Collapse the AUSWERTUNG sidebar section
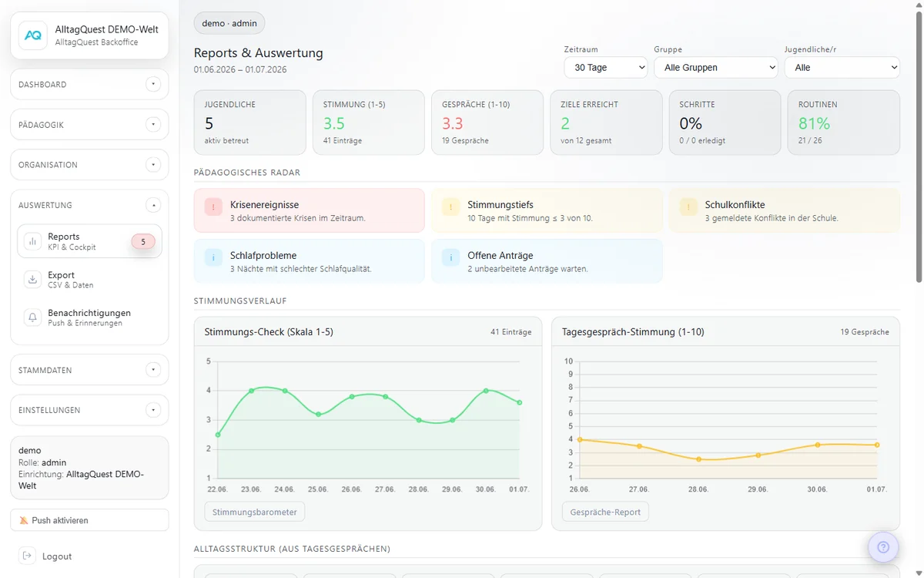924x578 pixels. click(x=153, y=205)
